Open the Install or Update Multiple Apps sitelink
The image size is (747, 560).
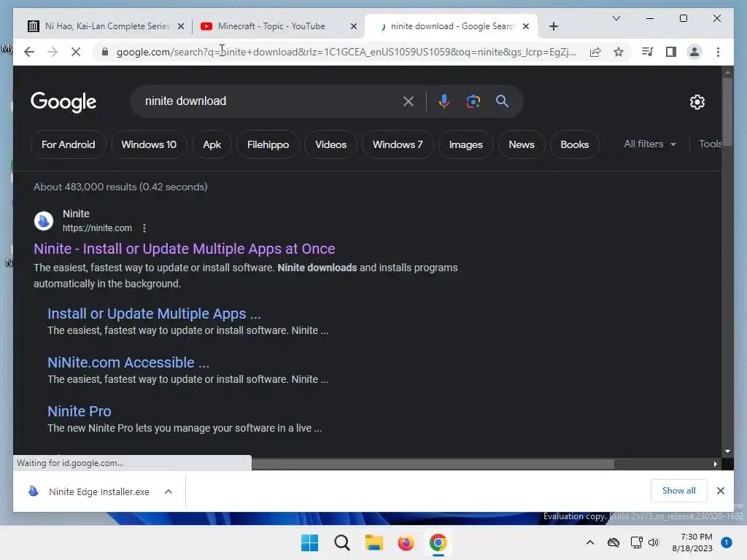155,314
